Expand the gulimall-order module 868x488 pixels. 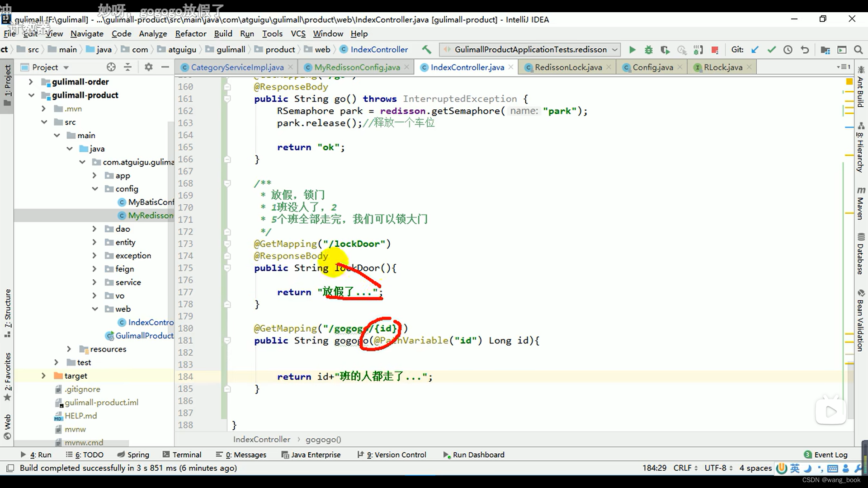31,82
